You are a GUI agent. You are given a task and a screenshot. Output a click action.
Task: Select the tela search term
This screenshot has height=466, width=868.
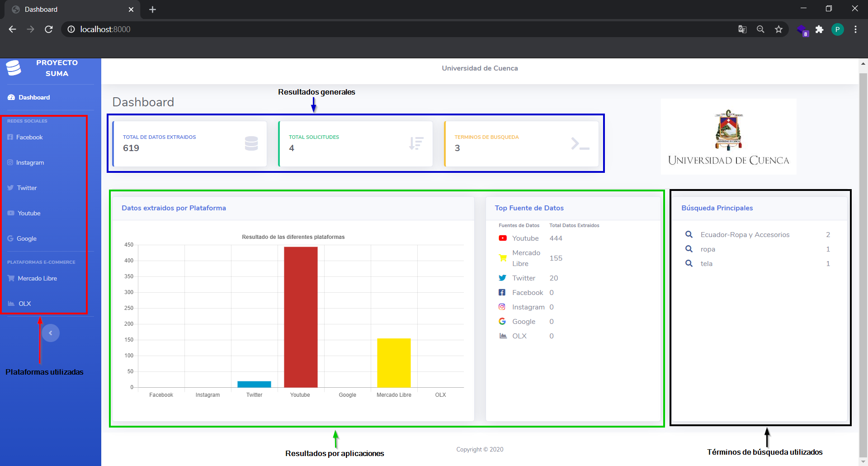(x=707, y=263)
